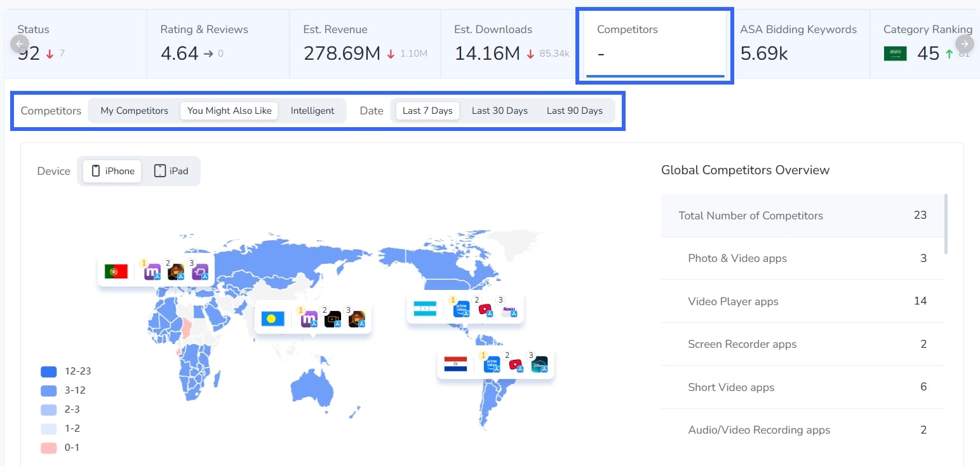Image resolution: width=980 pixels, height=466 pixels.
Task: Choose the Last 90 Days range
Action: tap(574, 111)
